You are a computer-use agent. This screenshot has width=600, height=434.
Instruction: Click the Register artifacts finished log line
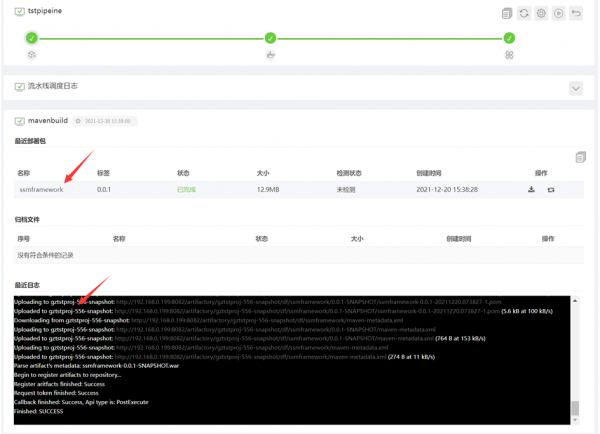pyautogui.click(x=59, y=384)
